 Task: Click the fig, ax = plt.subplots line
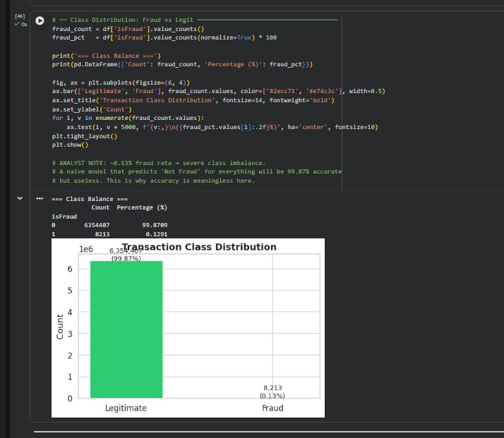click(x=121, y=83)
